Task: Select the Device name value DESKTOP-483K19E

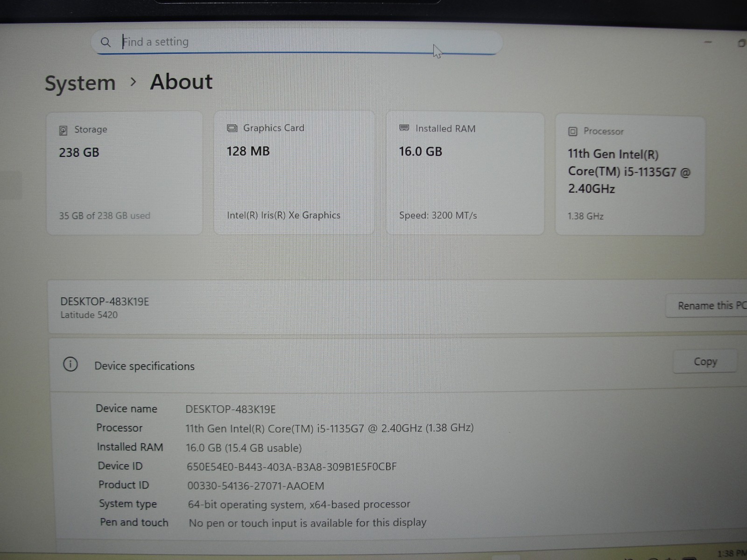Action: (x=231, y=409)
